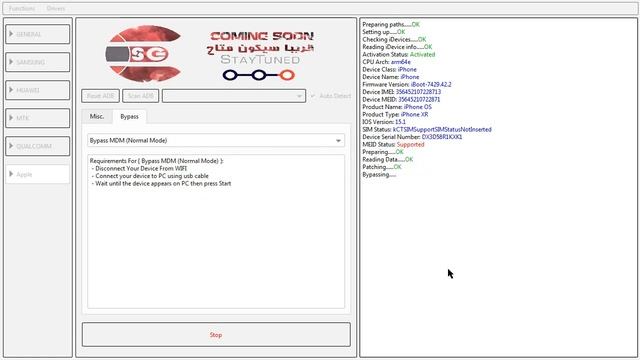Open the Drivers menu
640x360 pixels.
(56, 9)
